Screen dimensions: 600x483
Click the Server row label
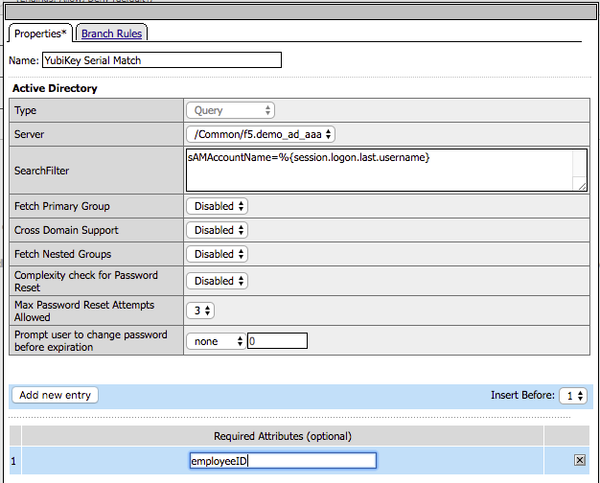click(29, 134)
